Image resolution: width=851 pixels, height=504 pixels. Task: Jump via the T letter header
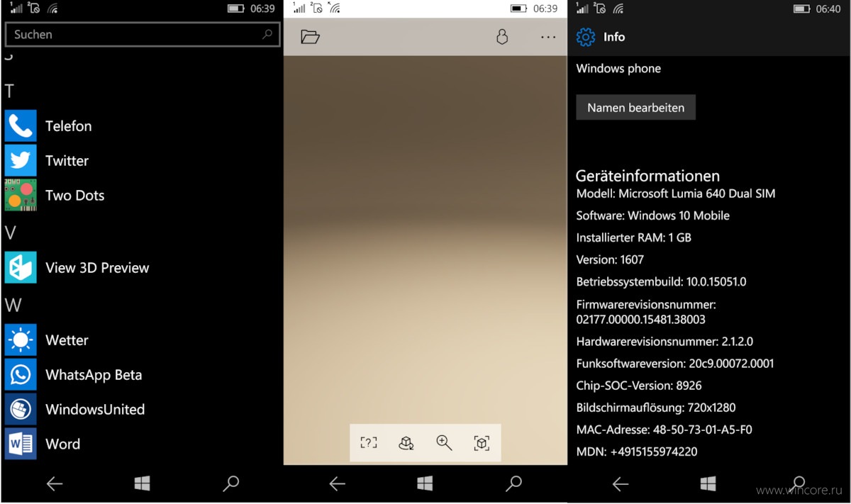coord(9,91)
